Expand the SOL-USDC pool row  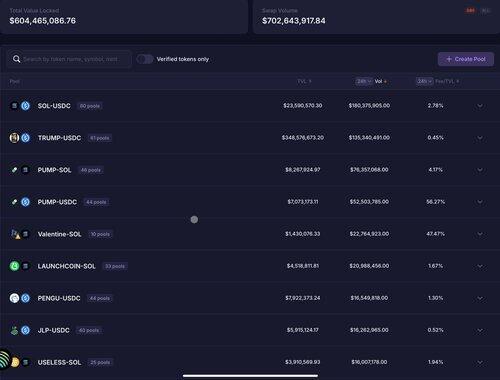coord(480,106)
